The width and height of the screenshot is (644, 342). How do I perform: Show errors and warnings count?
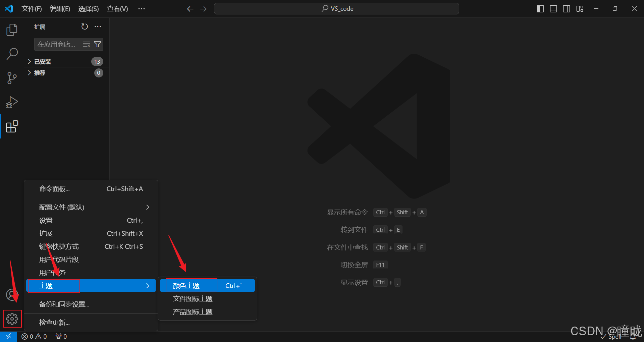[x=34, y=336]
